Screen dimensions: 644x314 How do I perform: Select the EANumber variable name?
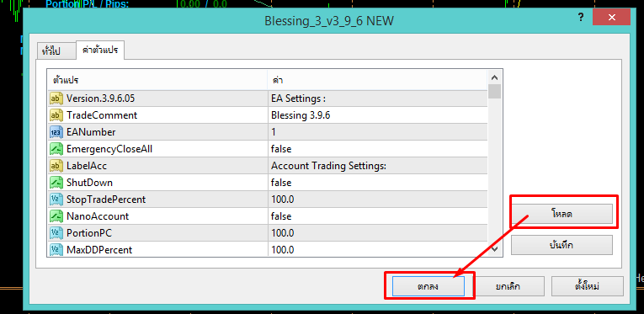tap(91, 132)
